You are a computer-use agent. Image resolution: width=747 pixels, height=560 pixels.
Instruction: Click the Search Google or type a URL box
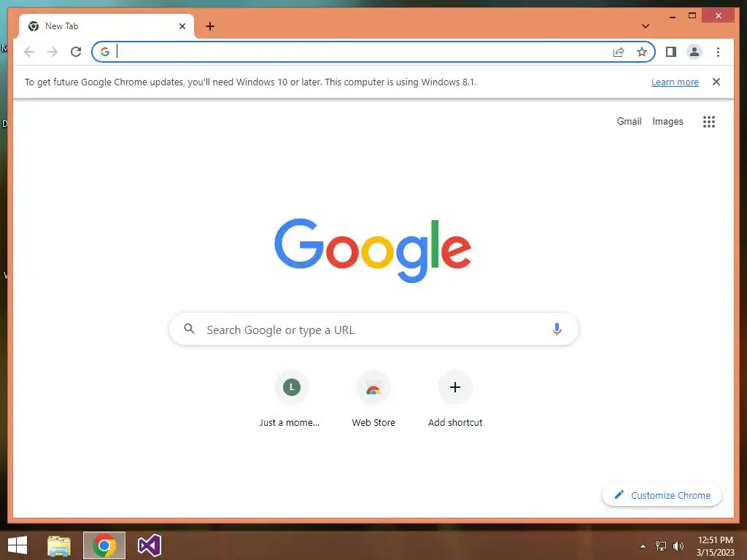[x=373, y=330]
